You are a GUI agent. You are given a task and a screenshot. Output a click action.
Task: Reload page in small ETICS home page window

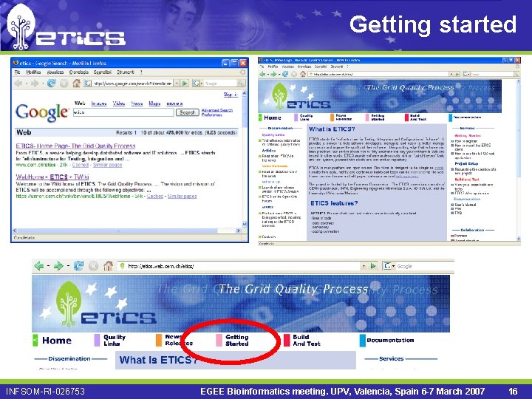(x=285, y=74)
